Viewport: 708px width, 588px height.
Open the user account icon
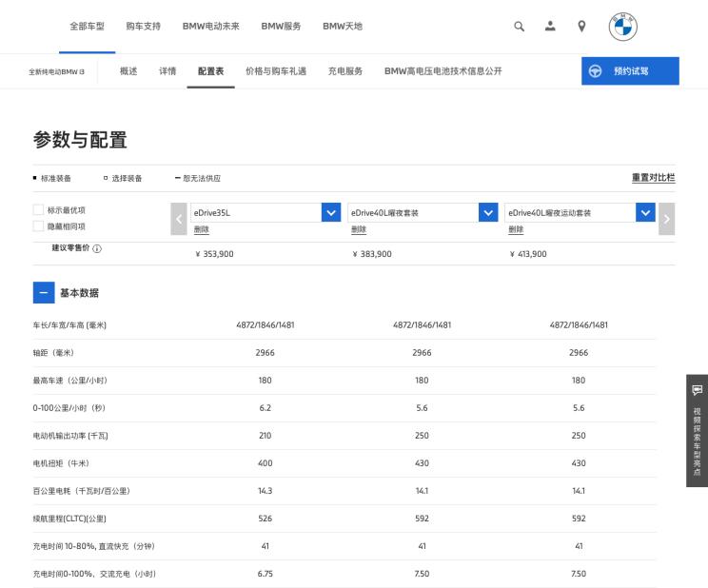pos(550,27)
